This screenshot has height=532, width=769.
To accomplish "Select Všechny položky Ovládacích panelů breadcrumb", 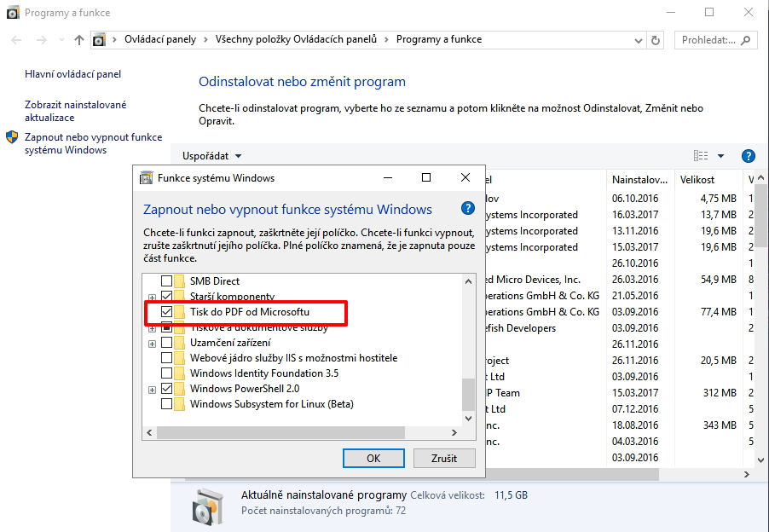I will click(296, 39).
